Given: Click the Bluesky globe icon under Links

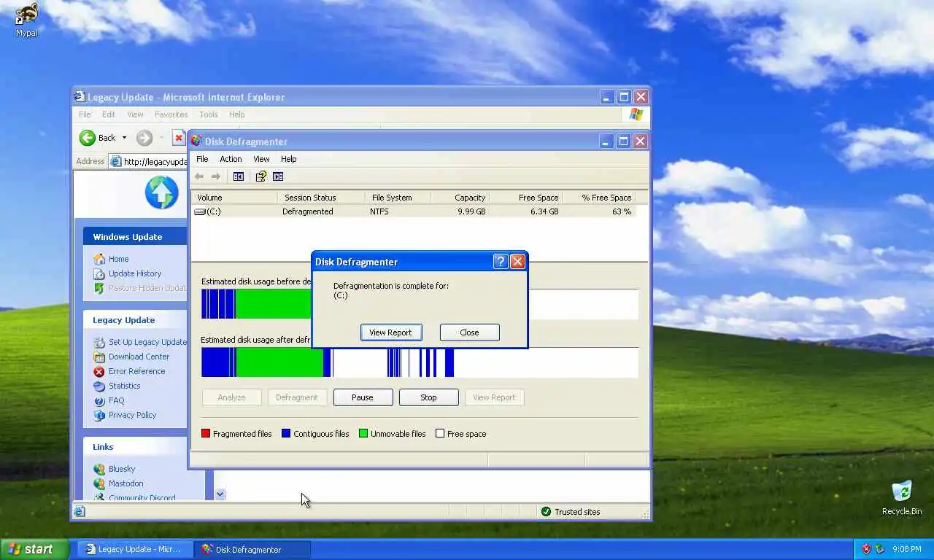Looking at the screenshot, I should 99,469.
